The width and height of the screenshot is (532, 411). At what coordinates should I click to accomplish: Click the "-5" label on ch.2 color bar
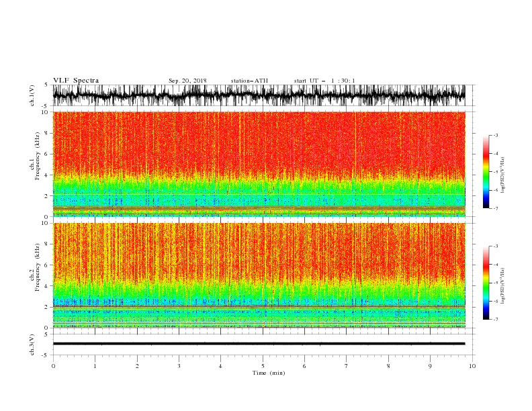pos(496,283)
